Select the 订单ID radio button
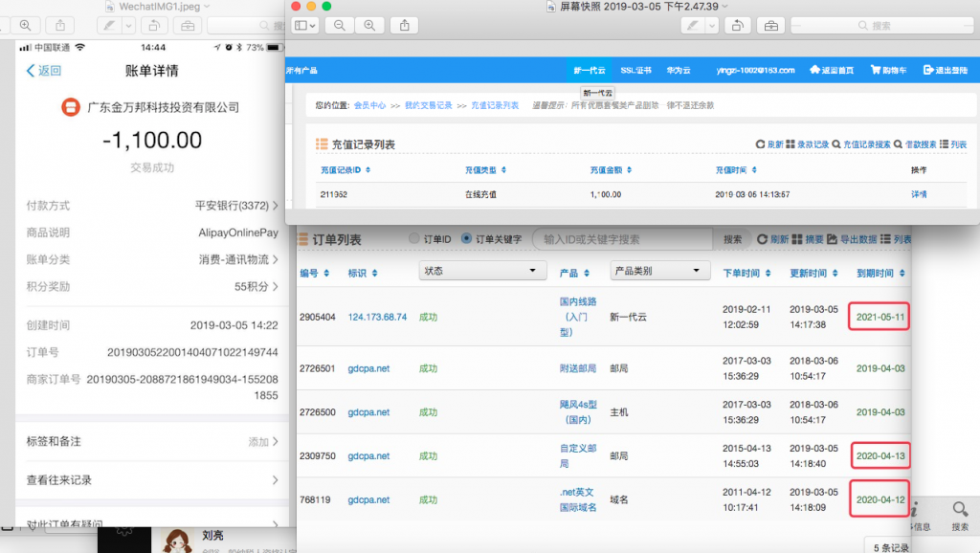 point(414,239)
